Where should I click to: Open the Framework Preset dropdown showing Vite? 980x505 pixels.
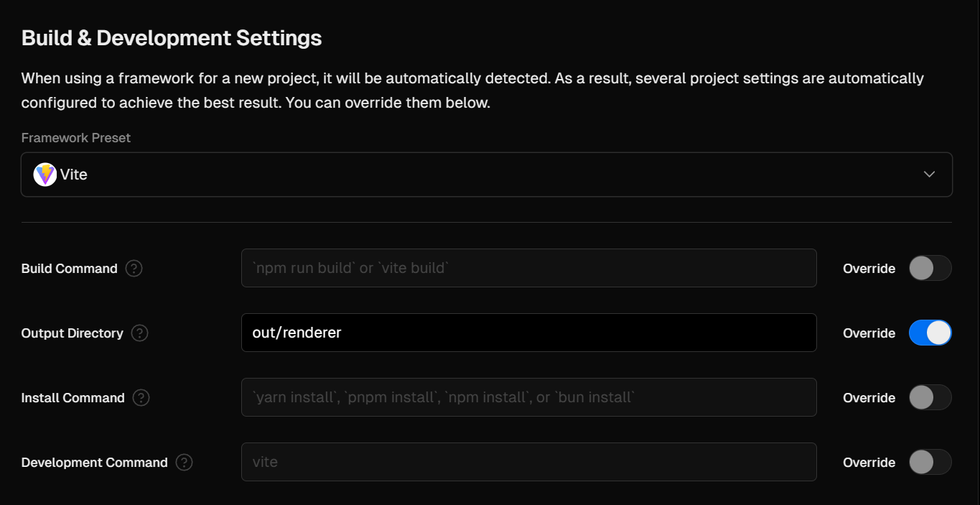coord(486,175)
